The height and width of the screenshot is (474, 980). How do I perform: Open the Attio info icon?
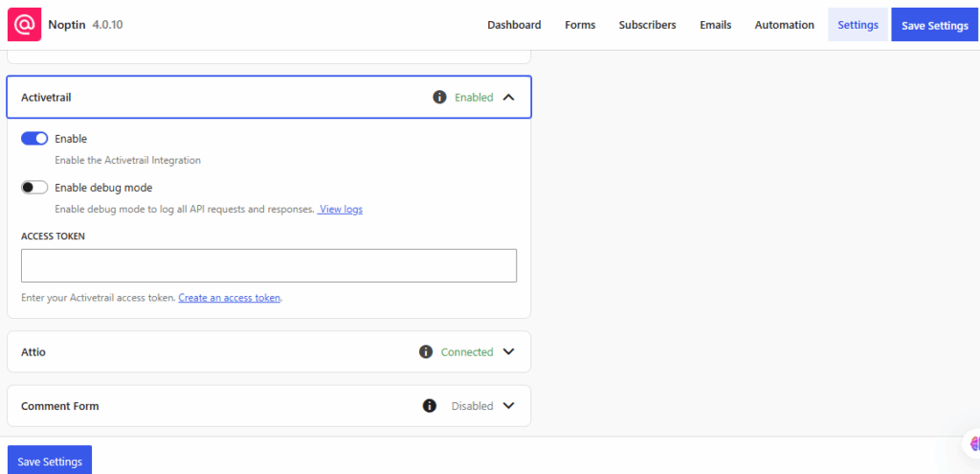pyautogui.click(x=426, y=352)
